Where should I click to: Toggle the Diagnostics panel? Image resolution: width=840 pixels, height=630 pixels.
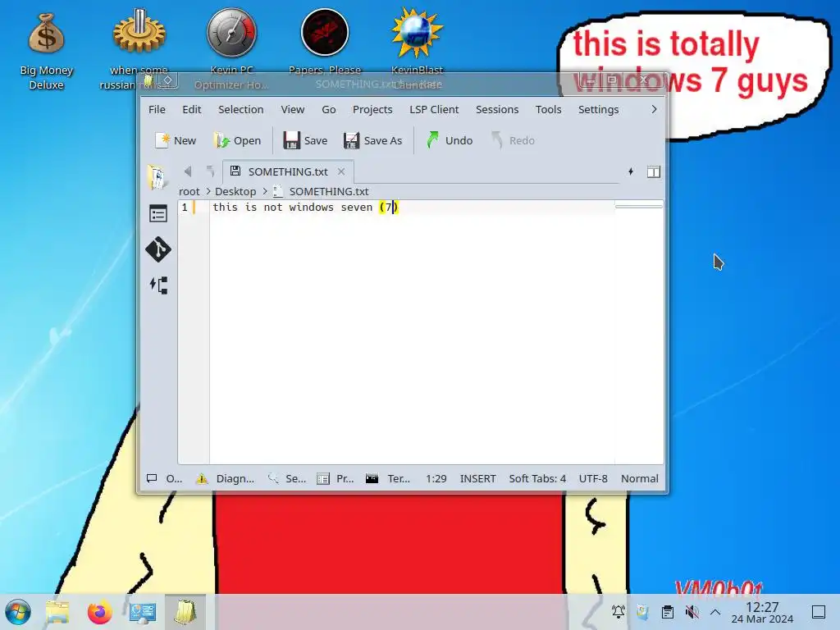click(x=226, y=478)
